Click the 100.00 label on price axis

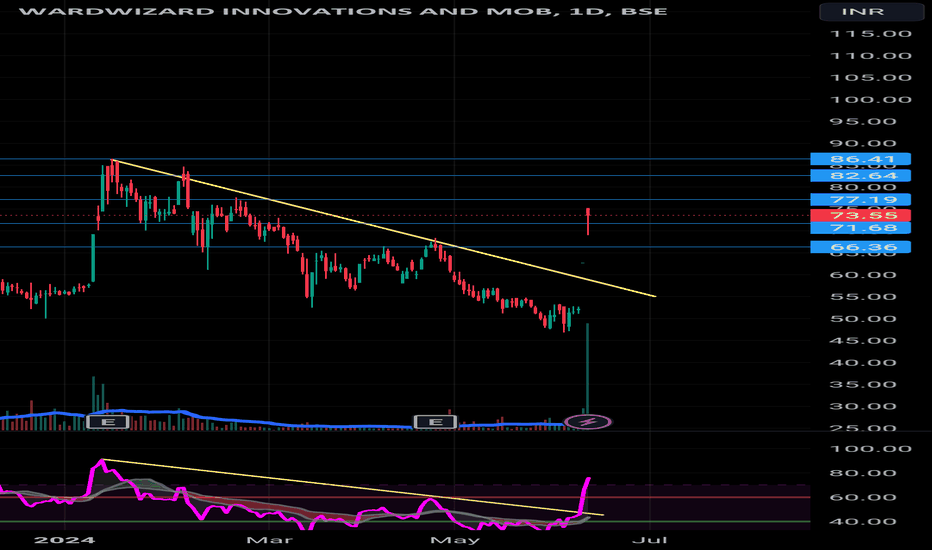coord(871,100)
